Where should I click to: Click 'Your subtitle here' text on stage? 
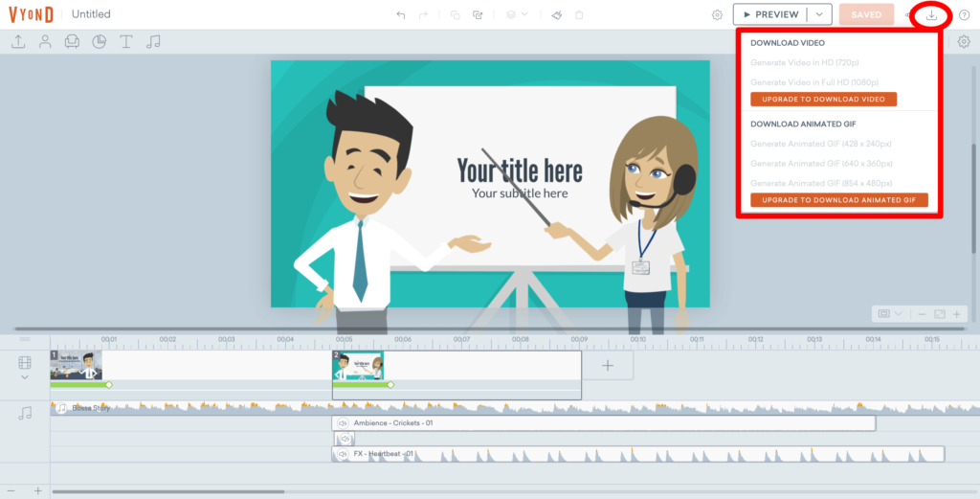tap(520, 193)
